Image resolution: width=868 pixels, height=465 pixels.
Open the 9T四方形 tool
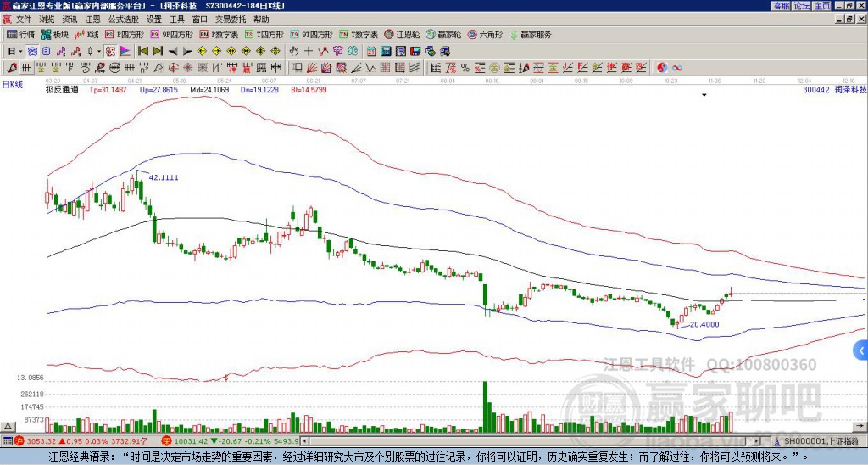(x=312, y=34)
